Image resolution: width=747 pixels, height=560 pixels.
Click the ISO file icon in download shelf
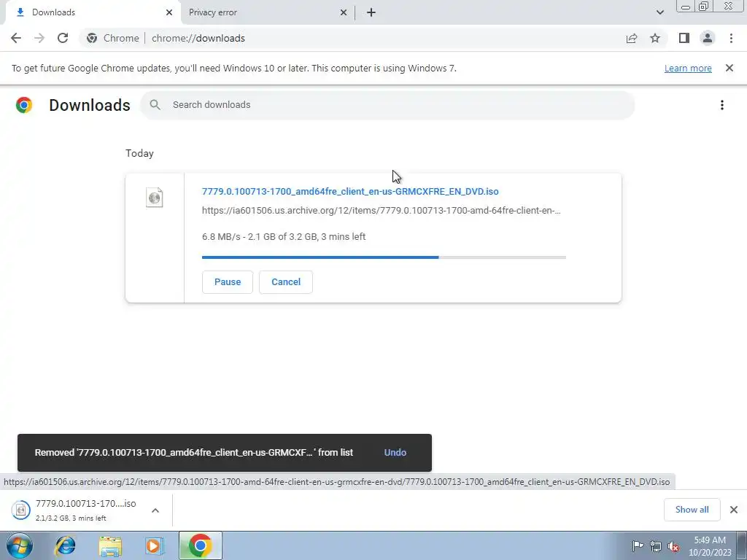point(21,510)
